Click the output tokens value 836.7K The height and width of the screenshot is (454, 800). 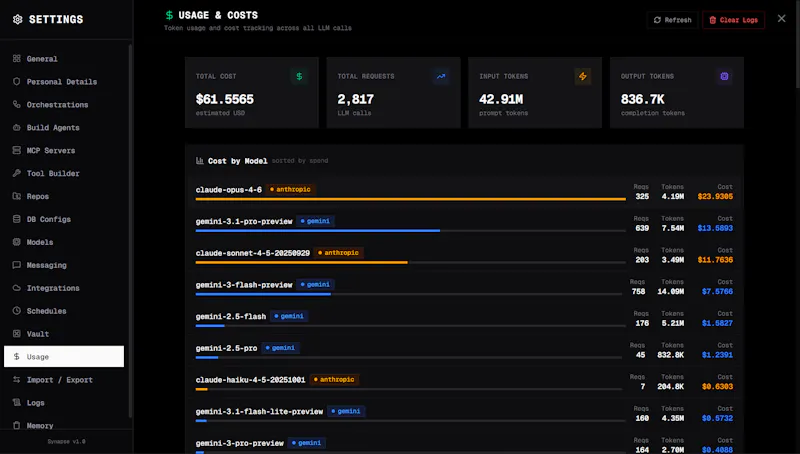point(642,99)
